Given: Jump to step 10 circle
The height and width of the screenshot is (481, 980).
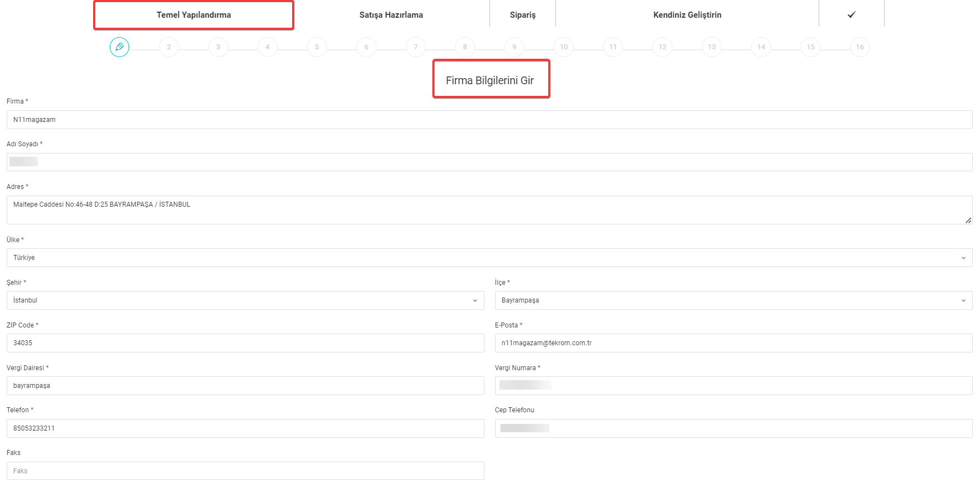Looking at the screenshot, I should pyautogui.click(x=564, y=47).
